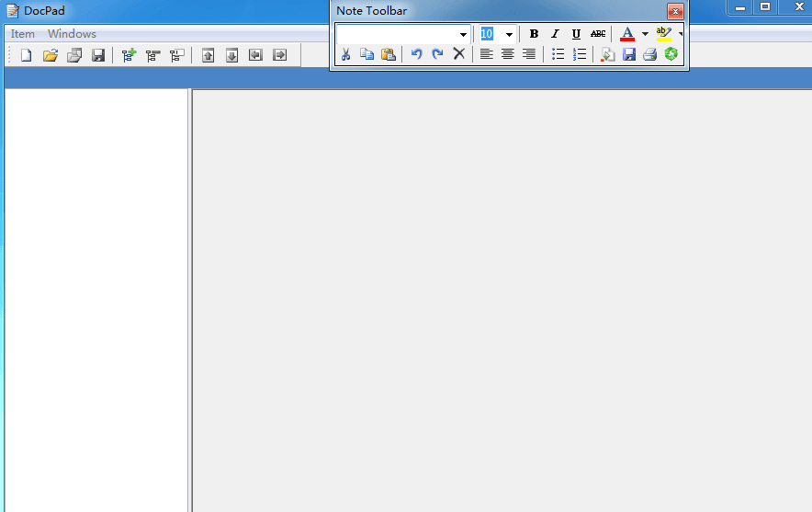Image resolution: width=812 pixels, height=512 pixels.
Task: Cut selection with the scissors icon
Action: coord(345,54)
